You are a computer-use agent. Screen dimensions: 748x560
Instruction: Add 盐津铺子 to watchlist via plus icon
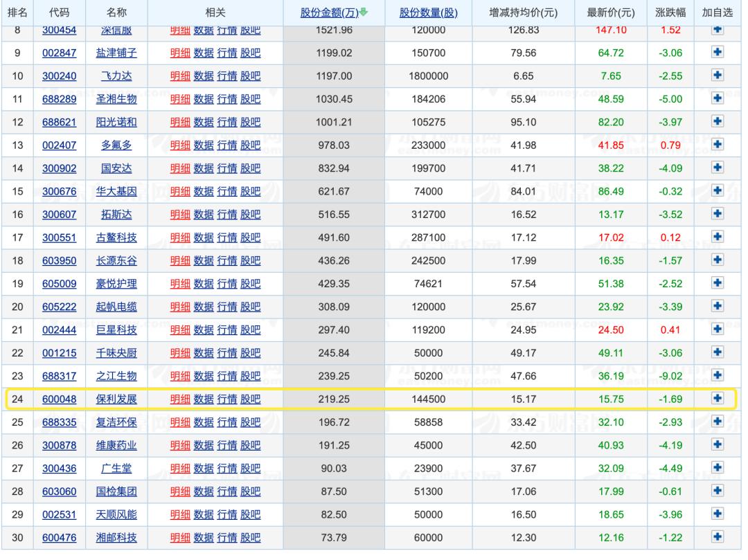[717, 52]
